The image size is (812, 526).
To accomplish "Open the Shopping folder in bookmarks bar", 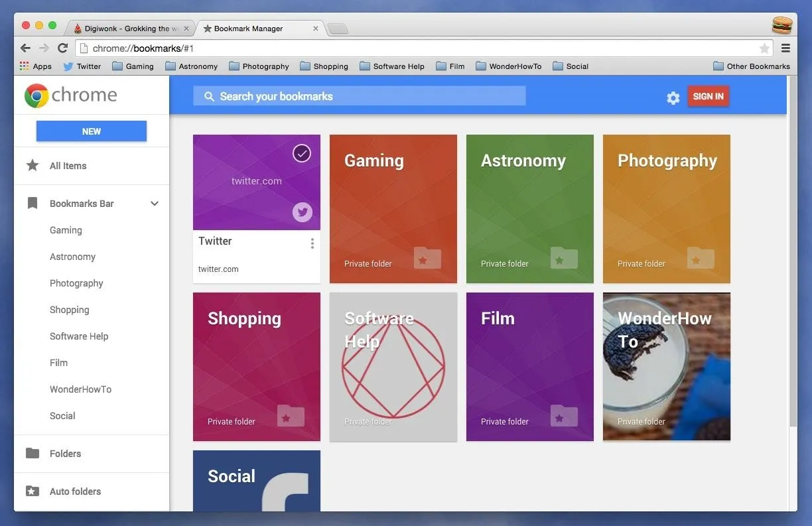I will pyautogui.click(x=324, y=66).
